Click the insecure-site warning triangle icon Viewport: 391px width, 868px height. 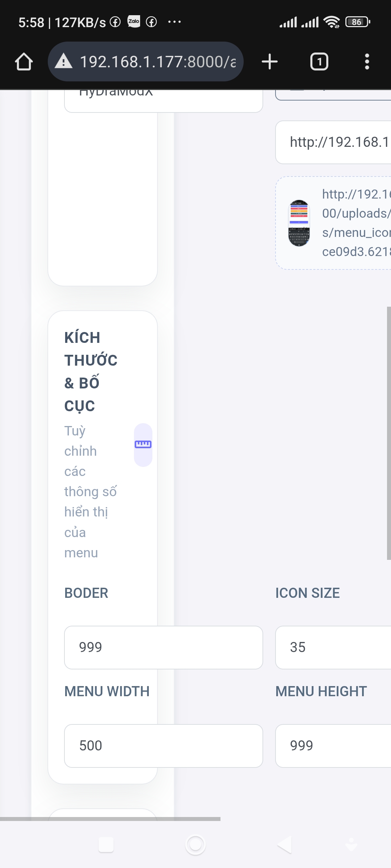tap(64, 61)
